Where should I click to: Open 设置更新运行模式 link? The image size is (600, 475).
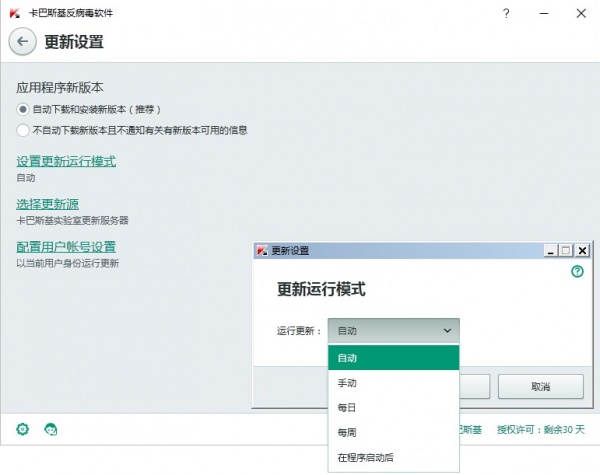click(x=66, y=161)
